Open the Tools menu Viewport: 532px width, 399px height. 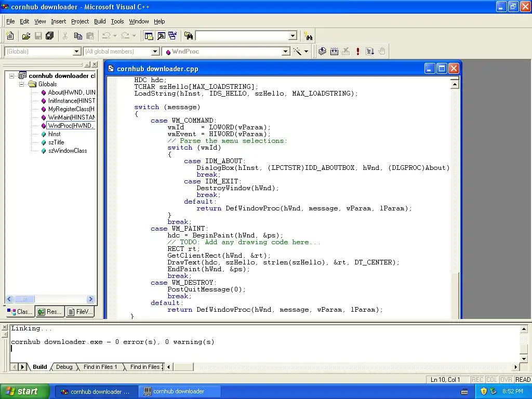pos(117,21)
